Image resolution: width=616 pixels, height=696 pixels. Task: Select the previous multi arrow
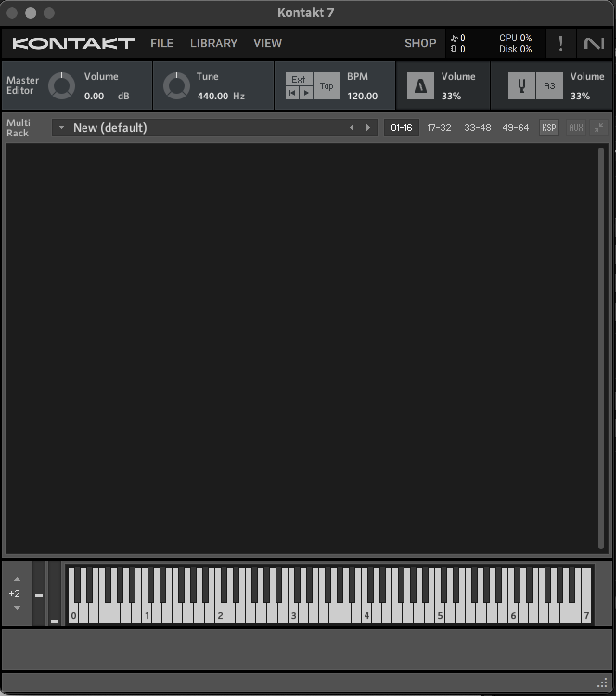[x=352, y=128]
